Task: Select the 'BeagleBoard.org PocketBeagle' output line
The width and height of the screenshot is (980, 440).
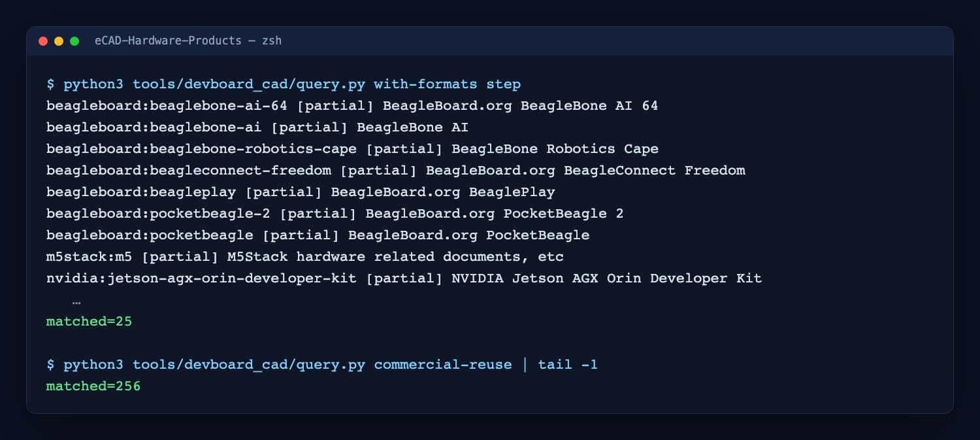Action: (318, 235)
